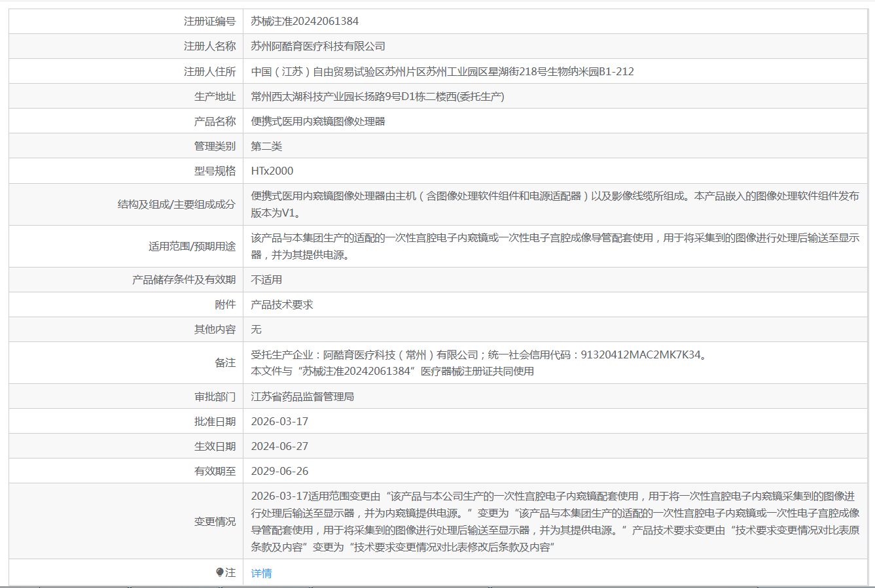The image size is (875, 588).
Task: Select model value HTx2000
Action: [272, 171]
